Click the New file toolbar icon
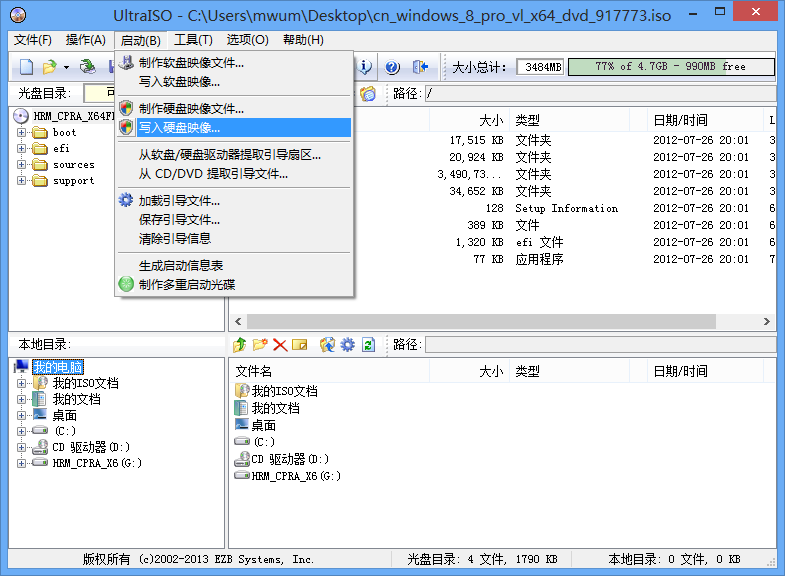Screen dimensions: 785x576 [26, 67]
